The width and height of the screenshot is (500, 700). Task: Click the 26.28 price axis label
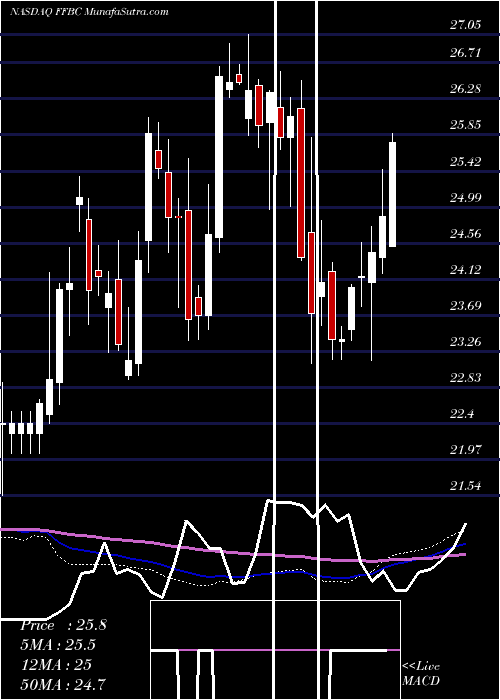click(465, 89)
